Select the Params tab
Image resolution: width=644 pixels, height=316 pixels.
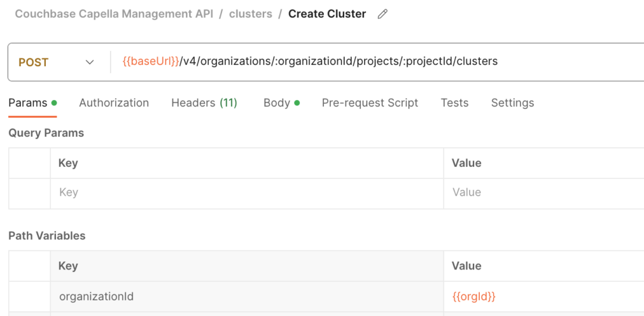tap(33, 103)
